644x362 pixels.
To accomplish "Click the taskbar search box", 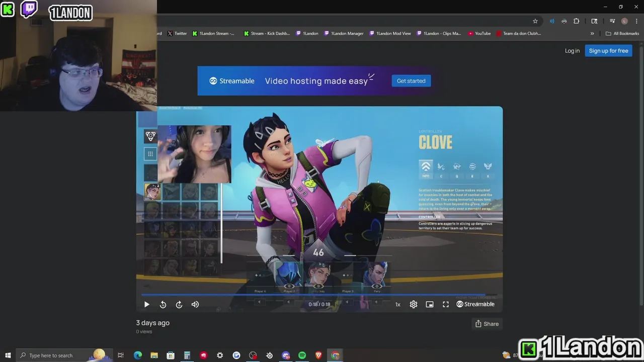I will [64, 355].
